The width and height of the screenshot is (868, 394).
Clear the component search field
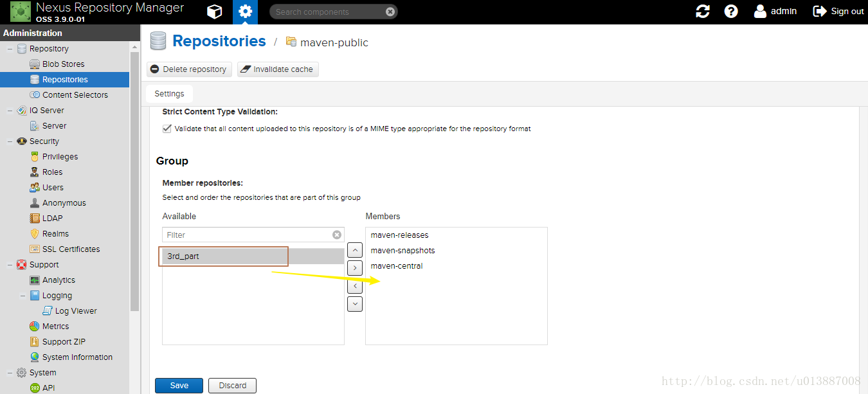[x=390, y=12]
